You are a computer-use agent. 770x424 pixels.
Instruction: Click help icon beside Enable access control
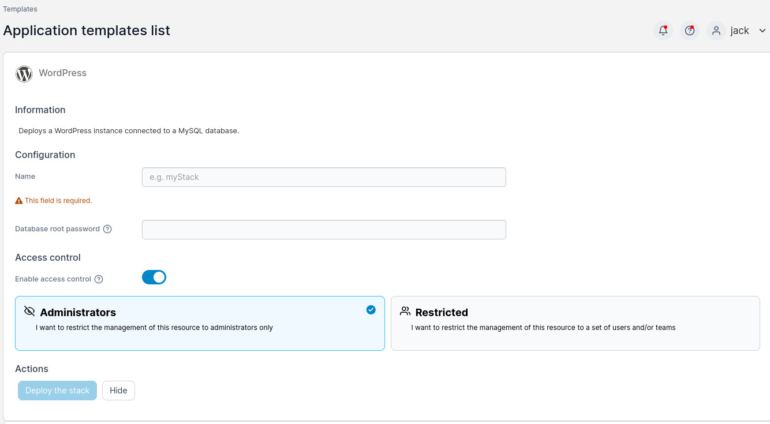[99, 279]
